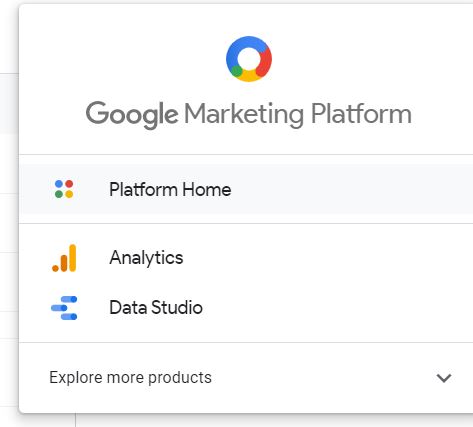Click the Marketing Platform header text
This screenshot has width=473, height=427.
pos(298,114)
